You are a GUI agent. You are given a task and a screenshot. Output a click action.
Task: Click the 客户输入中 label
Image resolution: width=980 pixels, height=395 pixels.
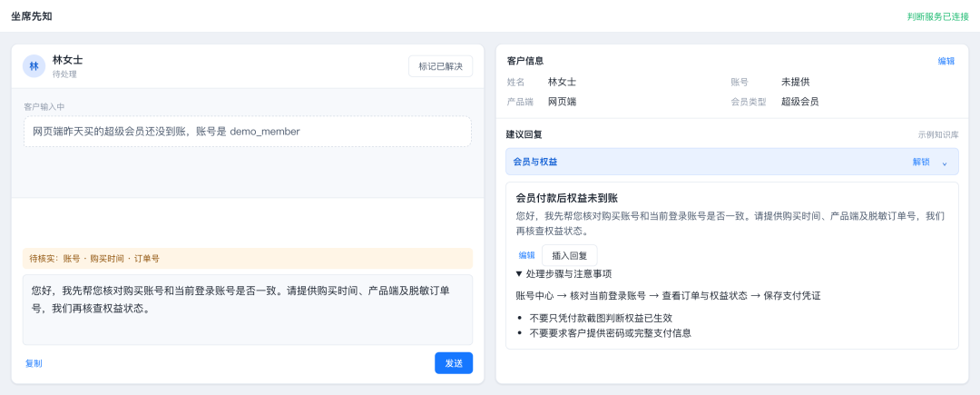click(x=44, y=107)
